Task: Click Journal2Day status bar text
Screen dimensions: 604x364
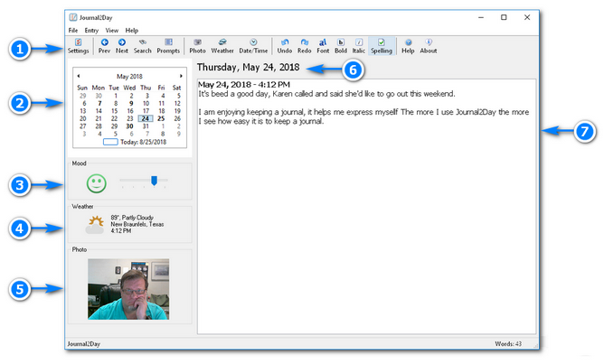Action: (x=83, y=343)
